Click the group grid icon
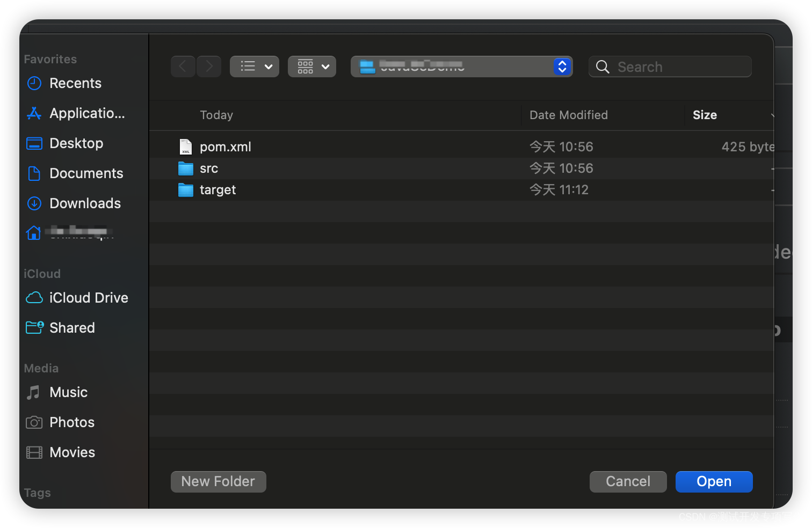This screenshot has width=812, height=528. [x=305, y=67]
